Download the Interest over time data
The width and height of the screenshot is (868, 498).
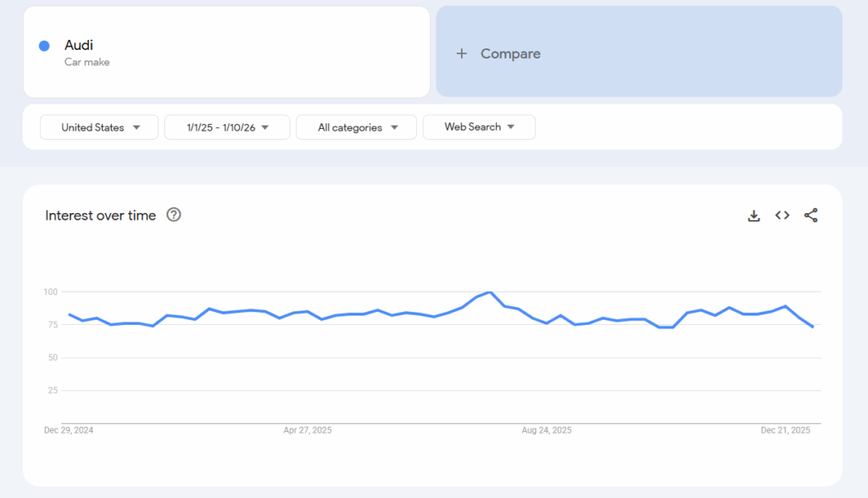coord(754,215)
